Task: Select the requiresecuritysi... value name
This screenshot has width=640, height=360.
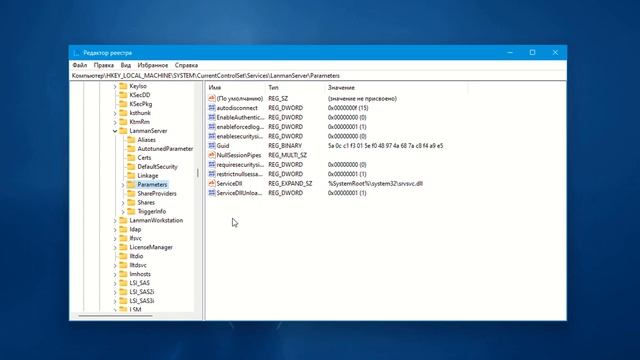Action: tap(240, 164)
